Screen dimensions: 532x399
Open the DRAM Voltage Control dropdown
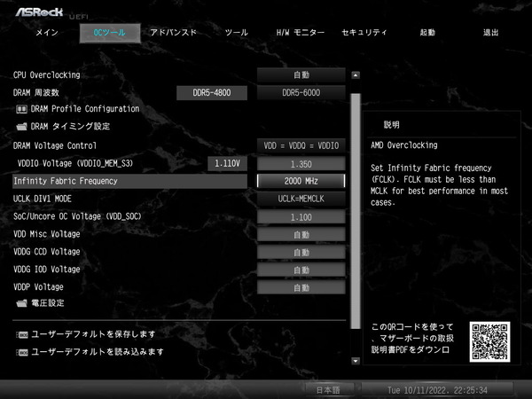click(x=301, y=145)
